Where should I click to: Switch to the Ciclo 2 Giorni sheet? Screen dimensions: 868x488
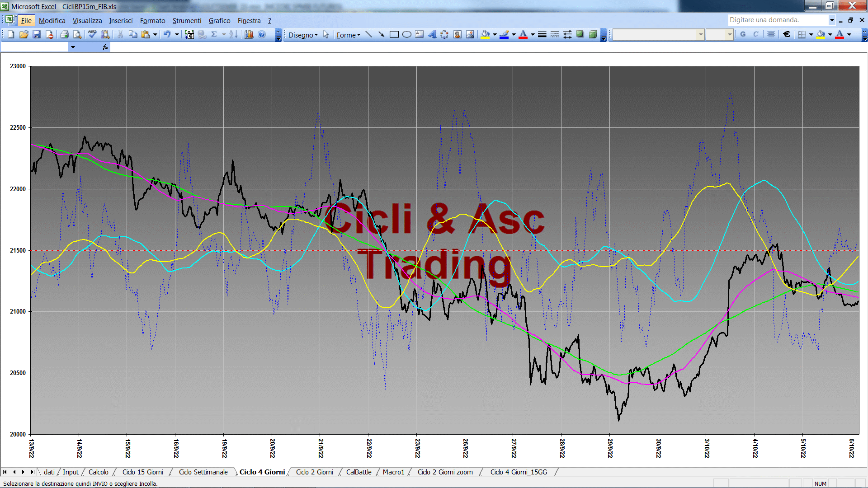tap(315, 472)
